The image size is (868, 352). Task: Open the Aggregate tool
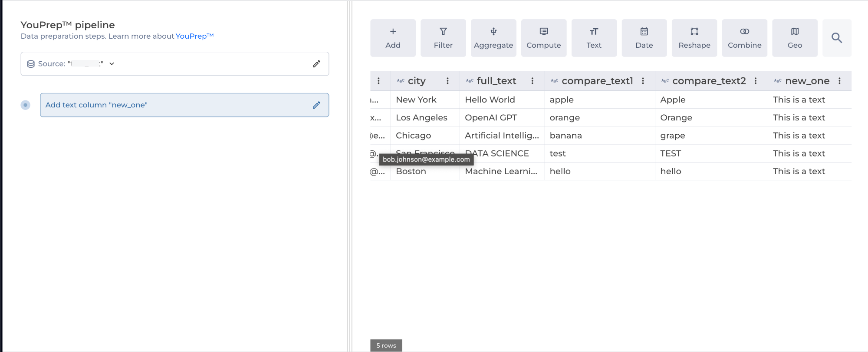[493, 38]
